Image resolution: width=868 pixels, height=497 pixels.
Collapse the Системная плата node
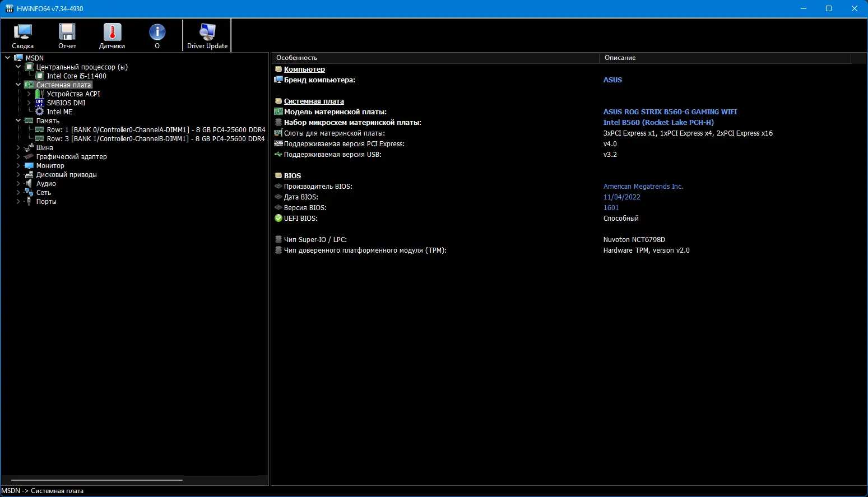tap(18, 85)
